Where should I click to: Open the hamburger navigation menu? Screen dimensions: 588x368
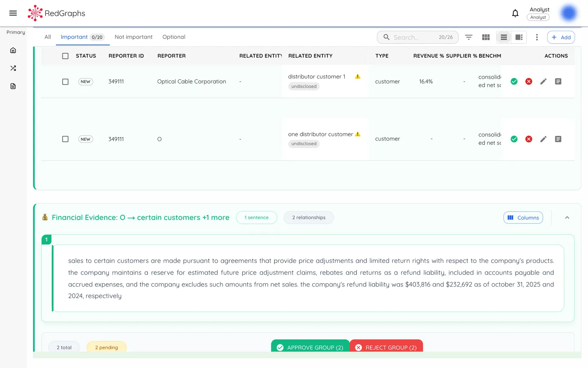pos(13,13)
